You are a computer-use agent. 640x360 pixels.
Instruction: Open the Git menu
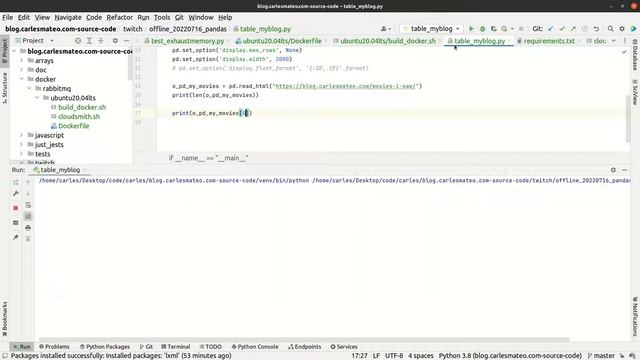pos(179,17)
